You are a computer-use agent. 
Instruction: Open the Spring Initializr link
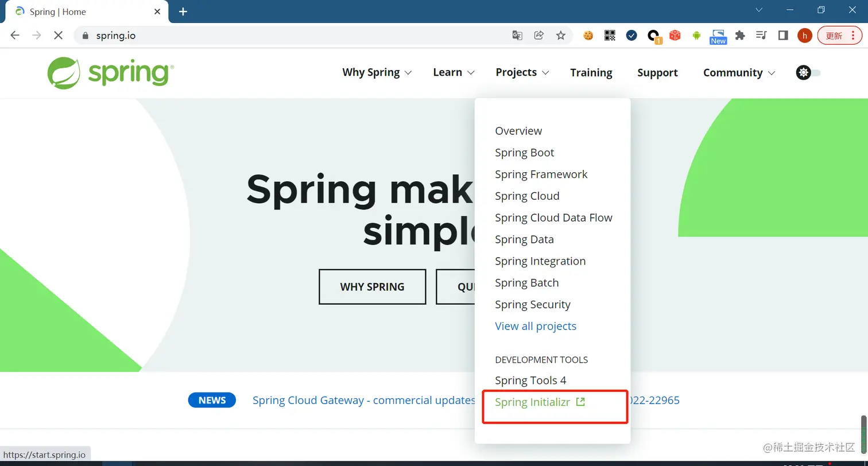(x=533, y=402)
